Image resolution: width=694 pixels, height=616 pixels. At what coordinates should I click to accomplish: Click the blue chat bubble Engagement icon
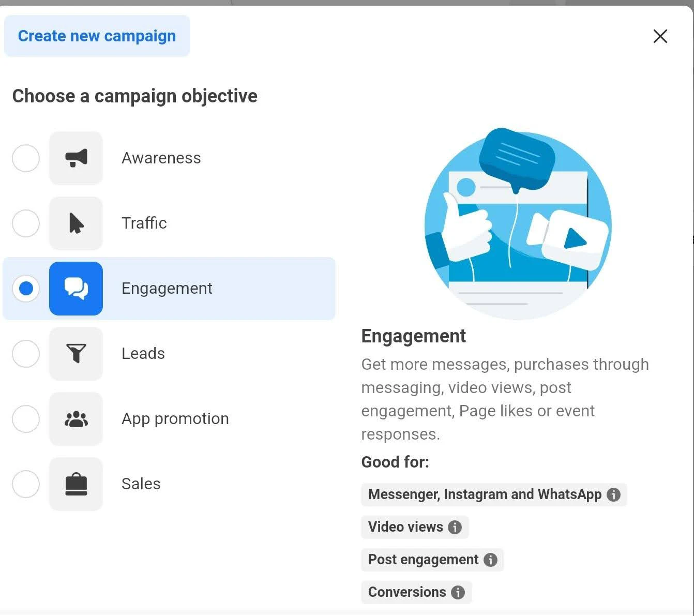(76, 289)
